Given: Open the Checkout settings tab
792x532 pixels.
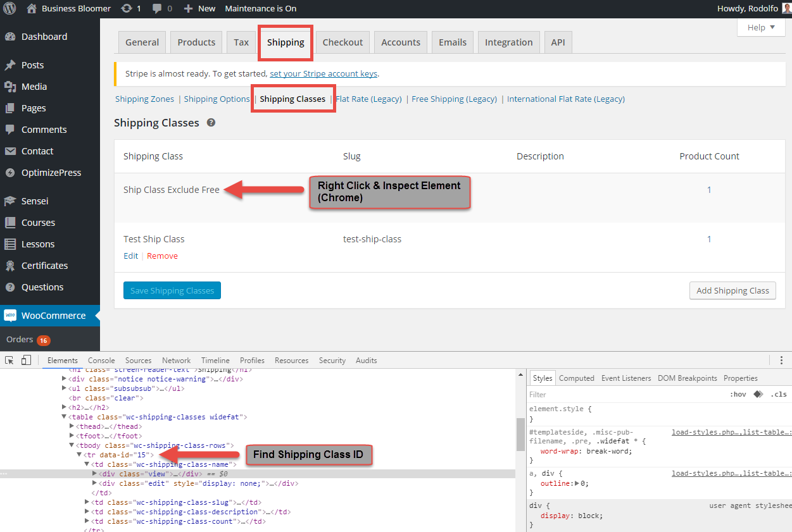Looking at the screenshot, I should [343, 42].
